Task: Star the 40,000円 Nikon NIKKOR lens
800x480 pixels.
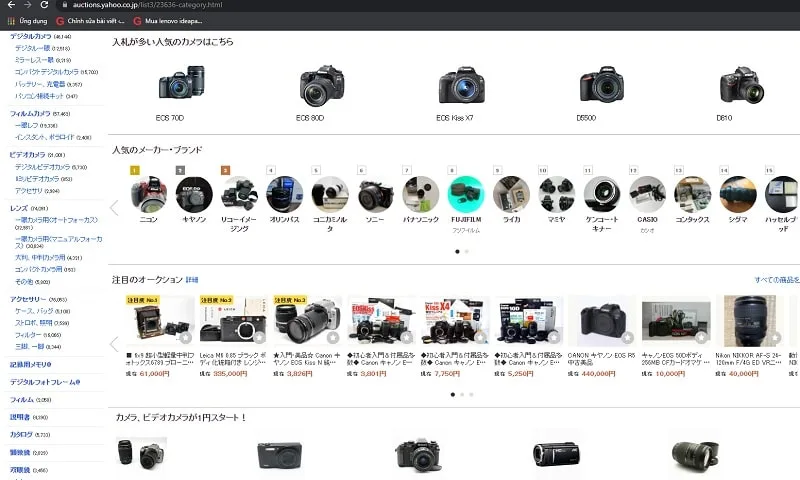Action: point(775,338)
